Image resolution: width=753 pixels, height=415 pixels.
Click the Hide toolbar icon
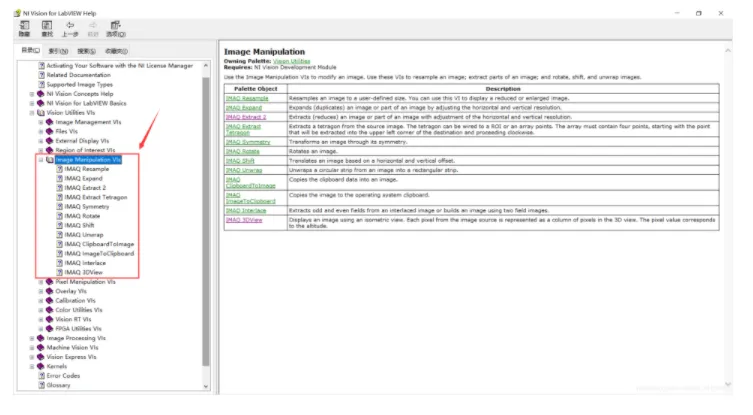point(24,28)
